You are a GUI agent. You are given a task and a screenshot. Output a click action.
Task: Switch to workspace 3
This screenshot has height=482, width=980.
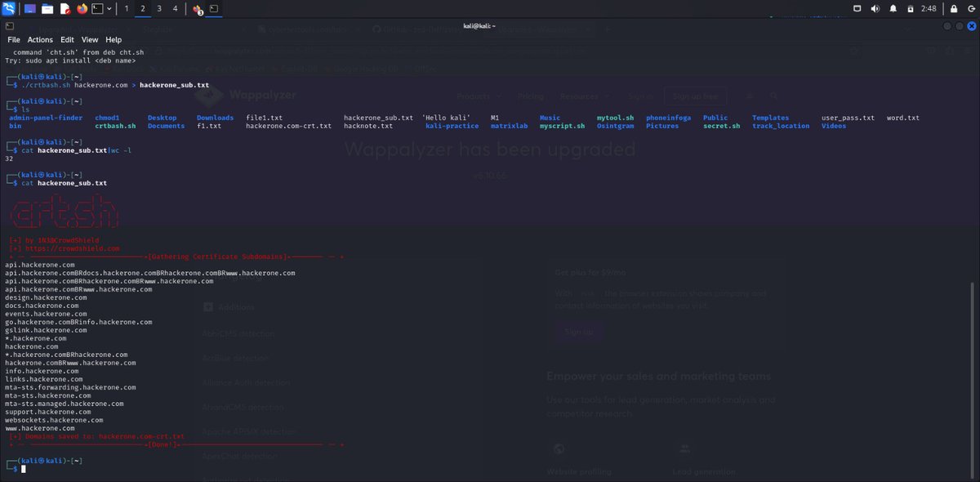tap(159, 9)
